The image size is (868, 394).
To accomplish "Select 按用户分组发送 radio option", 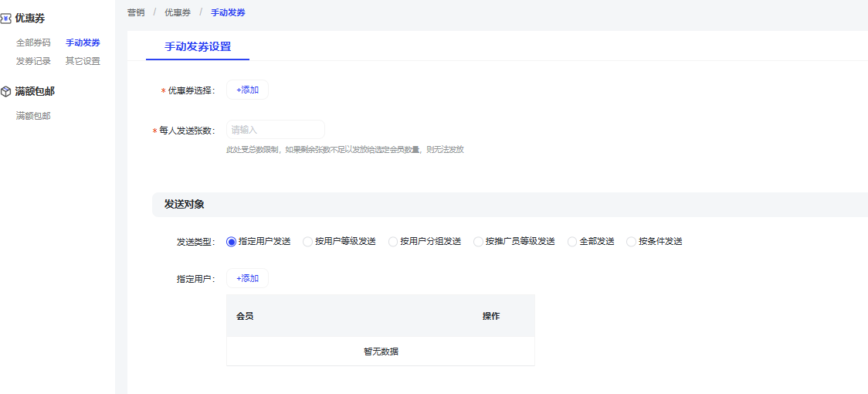I will click(393, 242).
